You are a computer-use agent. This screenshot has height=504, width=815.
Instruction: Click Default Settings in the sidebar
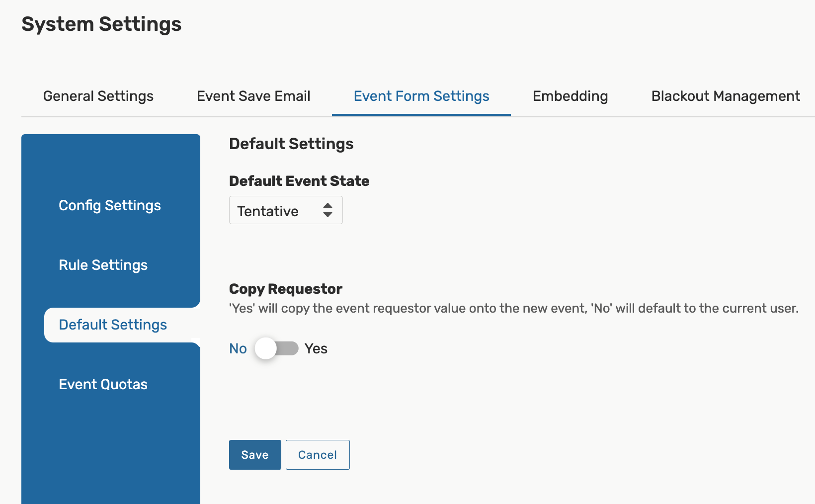(x=113, y=325)
